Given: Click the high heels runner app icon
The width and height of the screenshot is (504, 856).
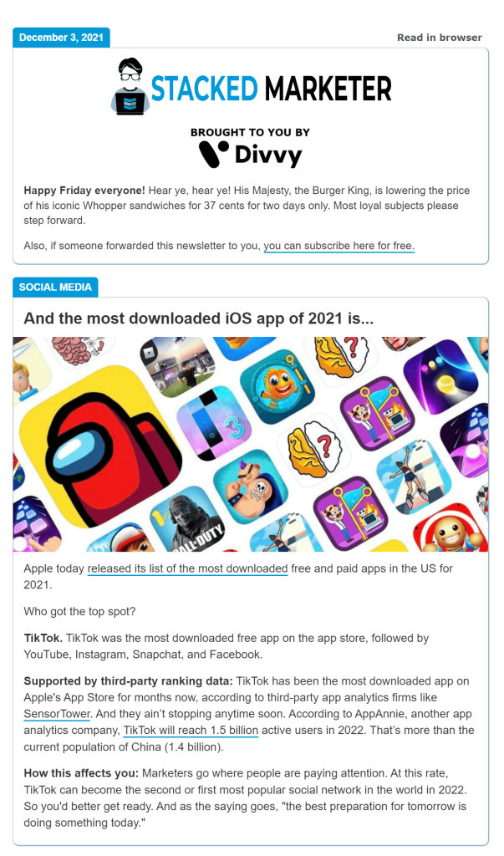Looking at the screenshot, I should [x=414, y=476].
